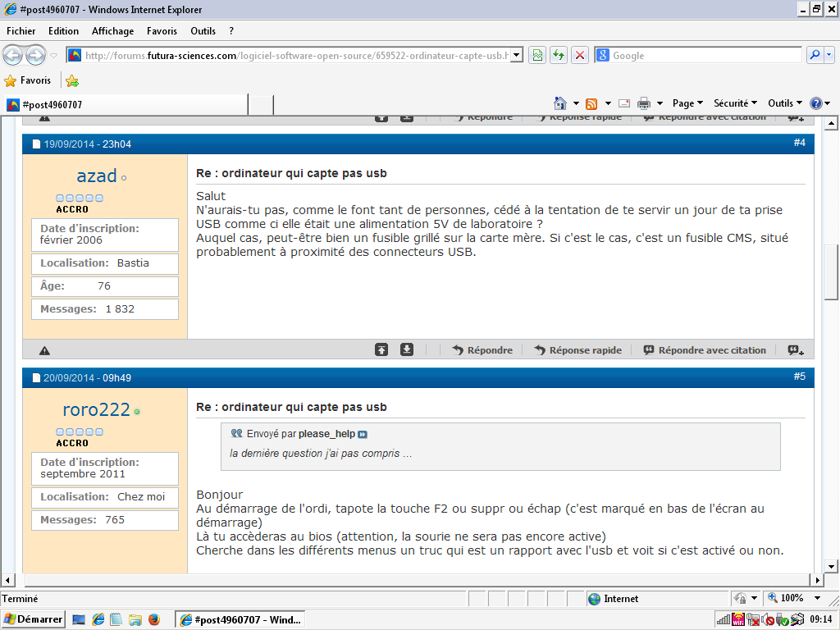Click Répondre avec citation under azad's post
The width and height of the screenshot is (840, 630).
705,349
